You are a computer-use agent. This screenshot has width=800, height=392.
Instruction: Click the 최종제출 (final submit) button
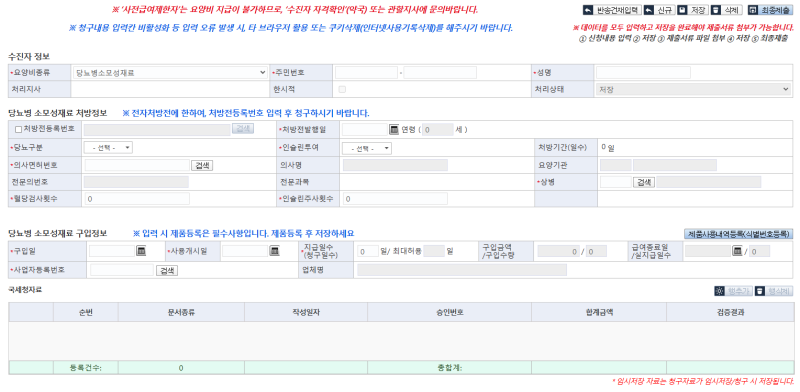tap(770, 10)
